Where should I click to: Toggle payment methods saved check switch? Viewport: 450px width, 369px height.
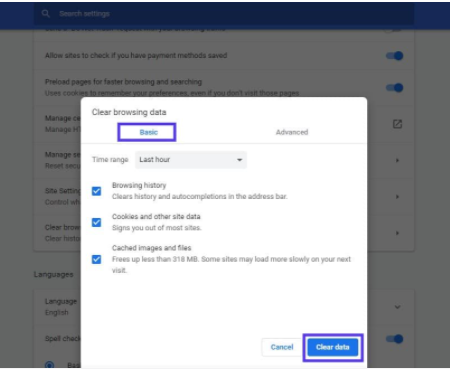tap(394, 56)
